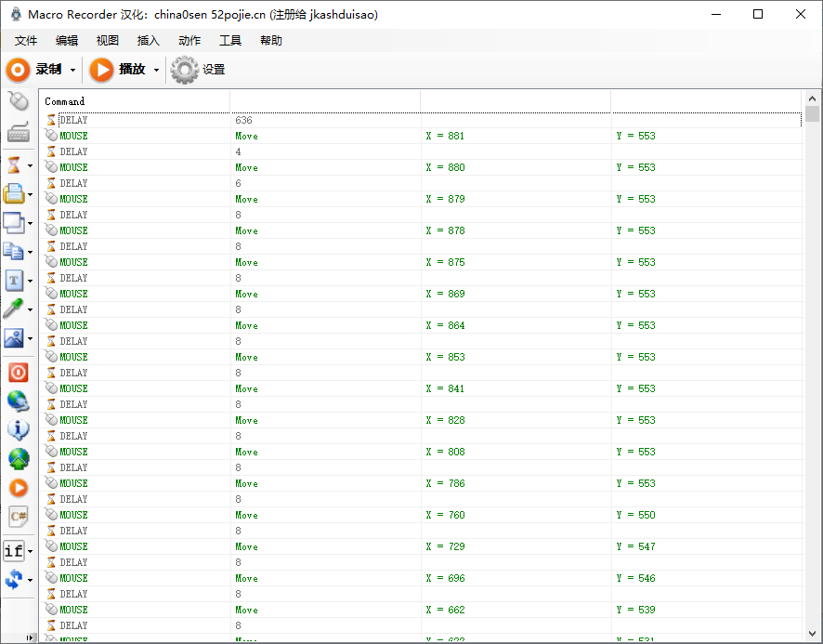
Task: Click the 录制 record button
Action: pos(34,70)
